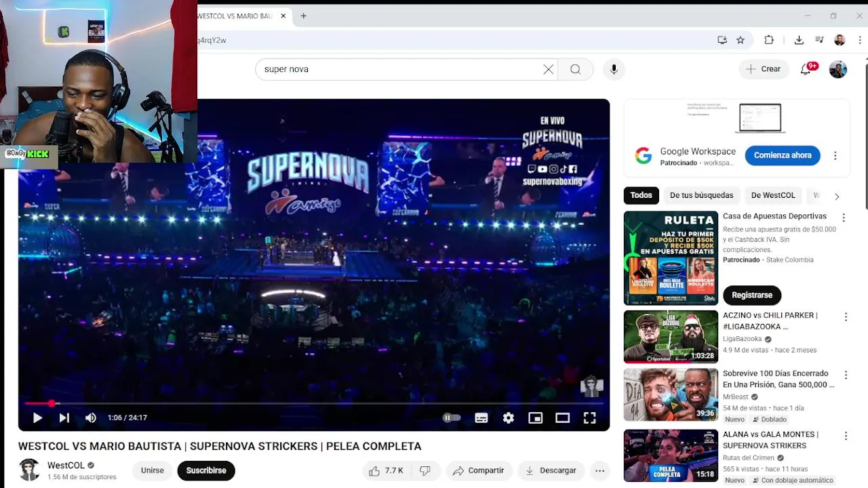
Task: Open ACZINO vs CHILI PARKER thumbnail
Action: (x=671, y=337)
